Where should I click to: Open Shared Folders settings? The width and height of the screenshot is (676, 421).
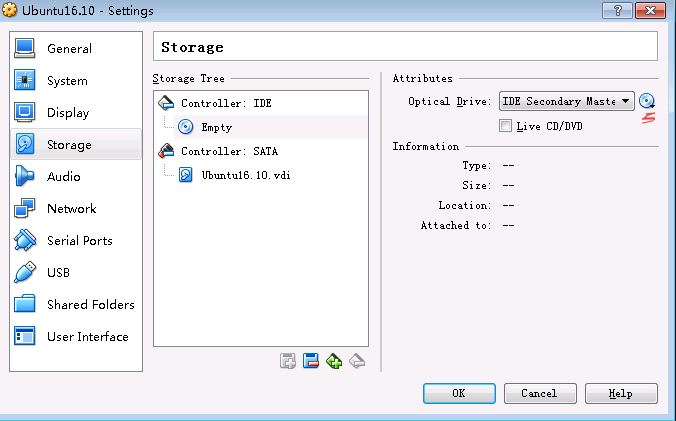click(x=76, y=304)
